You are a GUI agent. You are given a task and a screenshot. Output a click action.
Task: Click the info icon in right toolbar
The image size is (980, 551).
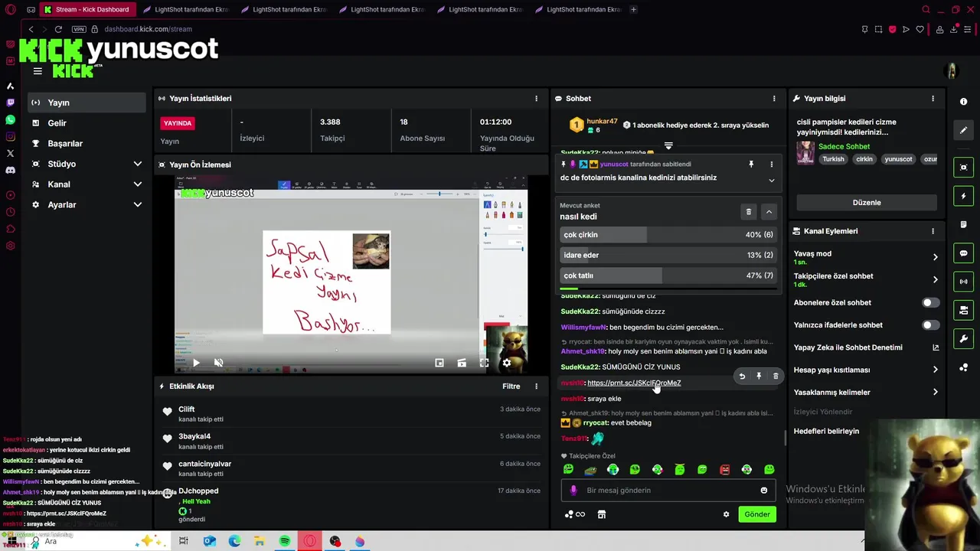click(963, 102)
